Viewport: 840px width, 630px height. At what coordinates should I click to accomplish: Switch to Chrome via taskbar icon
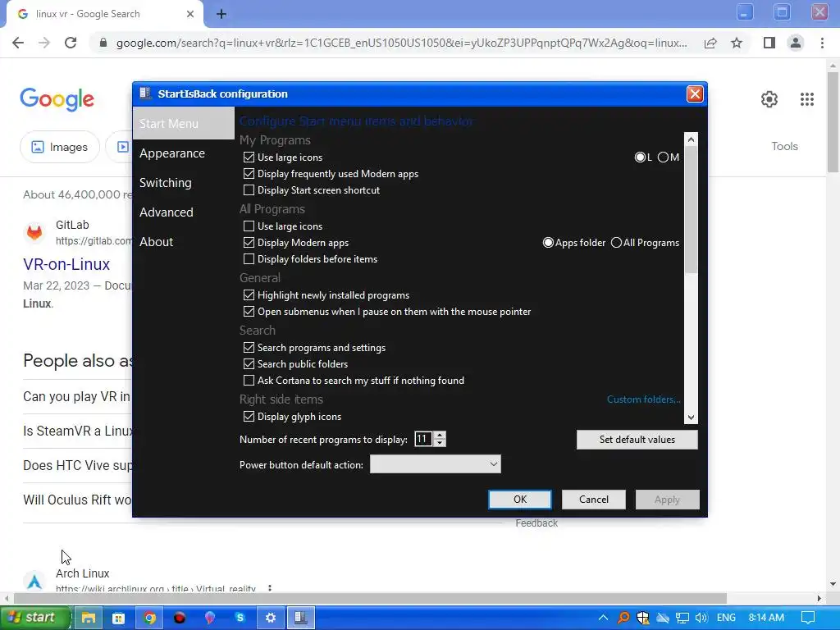tap(149, 618)
